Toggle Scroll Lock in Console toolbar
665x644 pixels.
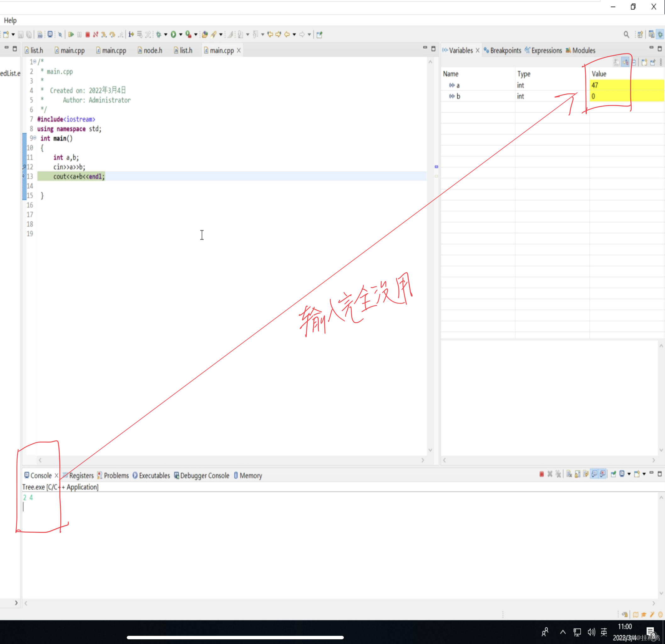[x=578, y=474]
